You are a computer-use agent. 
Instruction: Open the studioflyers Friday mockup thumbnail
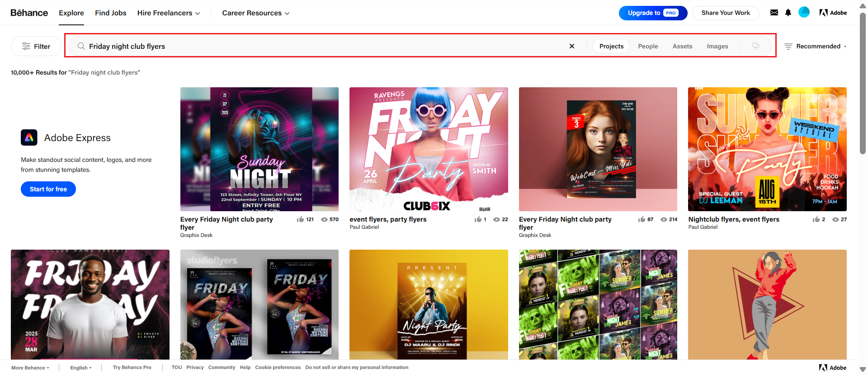(259, 304)
